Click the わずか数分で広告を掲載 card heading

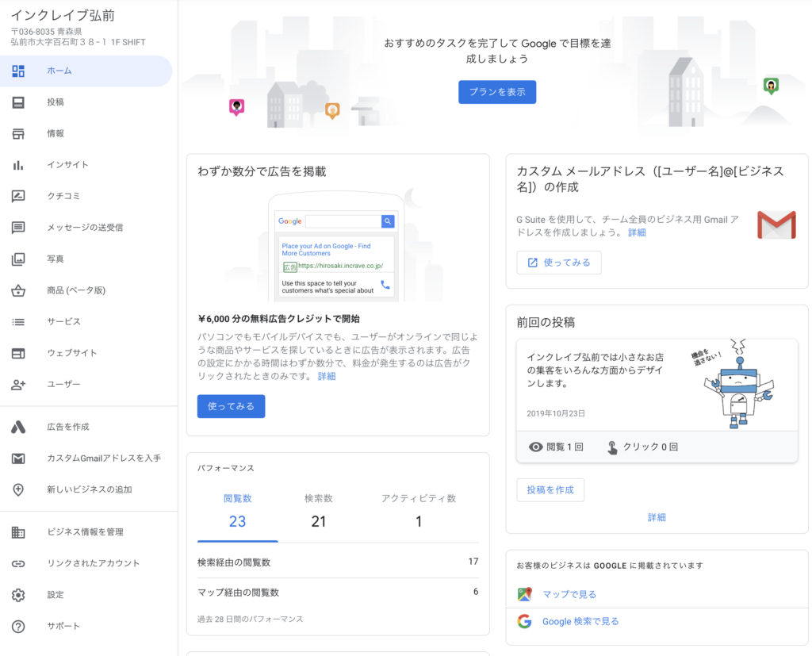tap(262, 171)
